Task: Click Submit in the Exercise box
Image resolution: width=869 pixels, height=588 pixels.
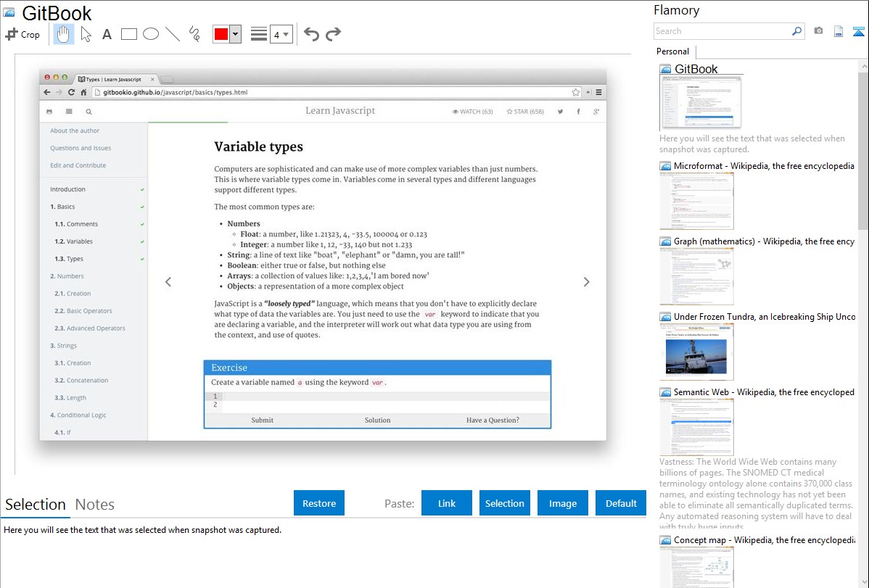Action: tap(262, 420)
